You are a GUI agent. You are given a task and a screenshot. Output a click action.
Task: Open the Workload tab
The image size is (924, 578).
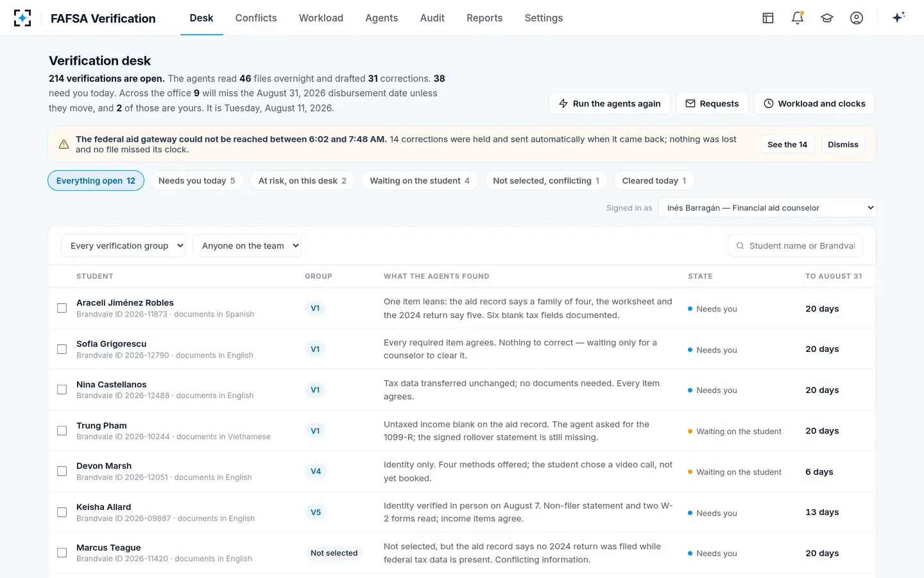click(321, 18)
